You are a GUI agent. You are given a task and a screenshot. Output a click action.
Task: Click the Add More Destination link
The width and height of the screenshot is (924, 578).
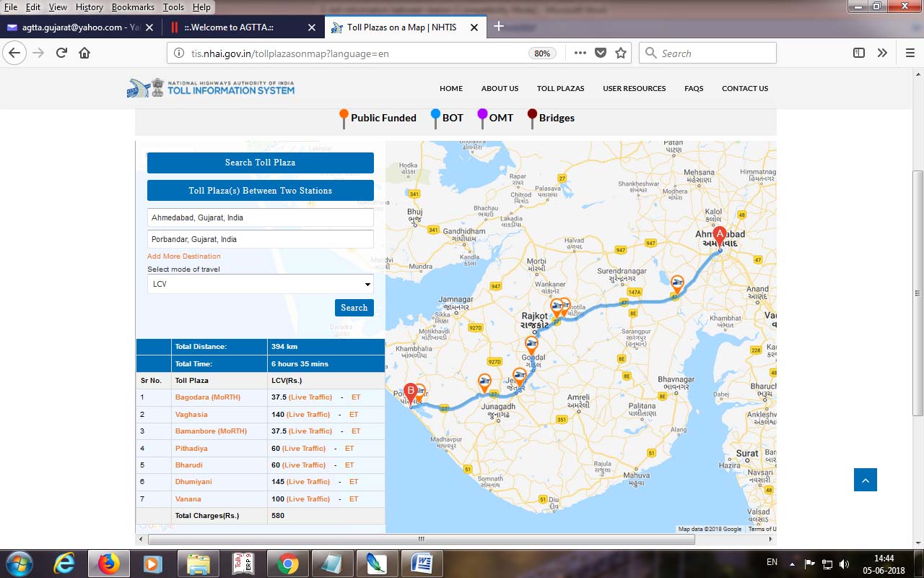pos(184,256)
